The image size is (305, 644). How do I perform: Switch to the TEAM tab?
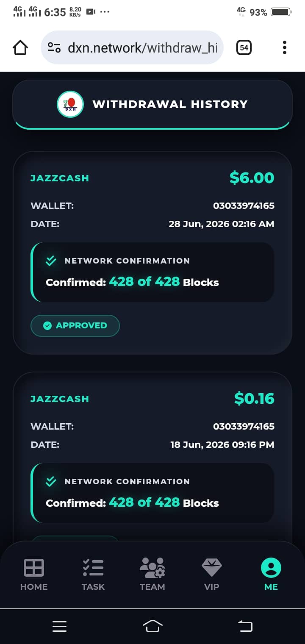[x=152, y=575]
